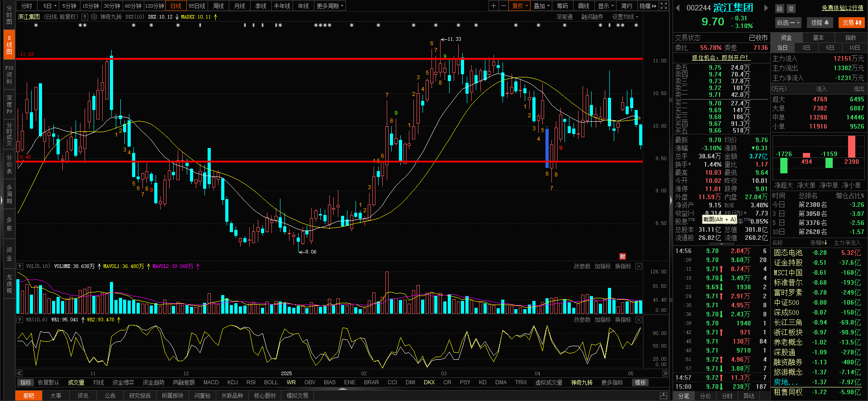Zoom in chart with the plus icon
Screen dimensions: 868x401
493,6
